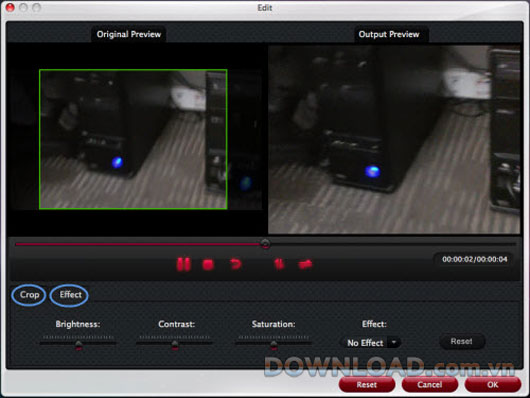
Task: Adjust the Saturation slider handle
Action: click(x=273, y=345)
